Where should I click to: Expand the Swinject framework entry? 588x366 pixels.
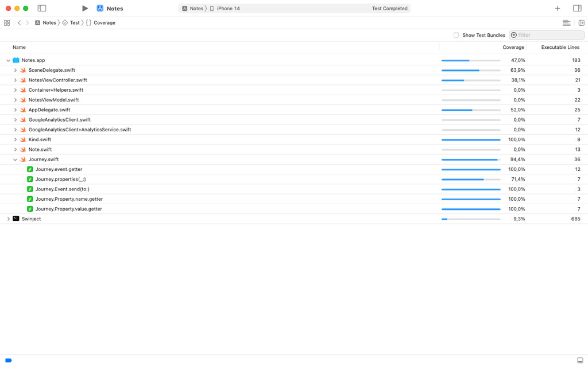point(8,219)
